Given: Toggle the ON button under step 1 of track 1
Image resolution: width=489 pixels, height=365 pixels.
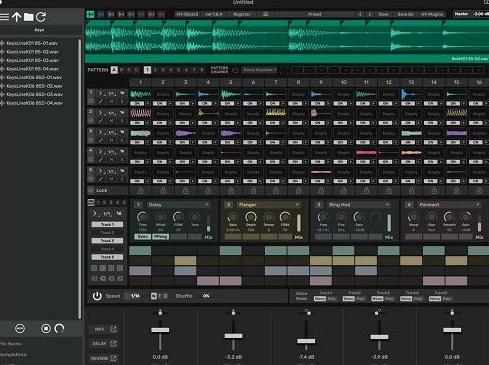Looking at the screenshot, I should (137, 103).
